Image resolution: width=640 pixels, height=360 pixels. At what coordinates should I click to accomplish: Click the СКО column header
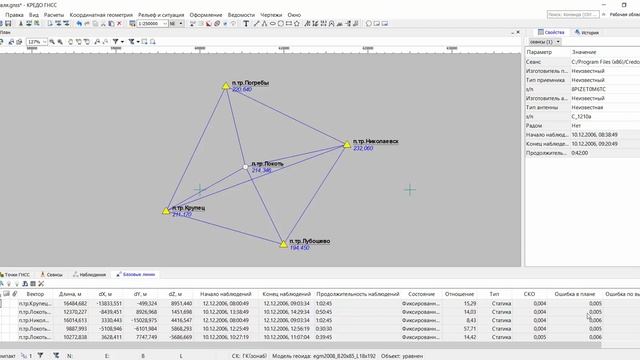529,294
